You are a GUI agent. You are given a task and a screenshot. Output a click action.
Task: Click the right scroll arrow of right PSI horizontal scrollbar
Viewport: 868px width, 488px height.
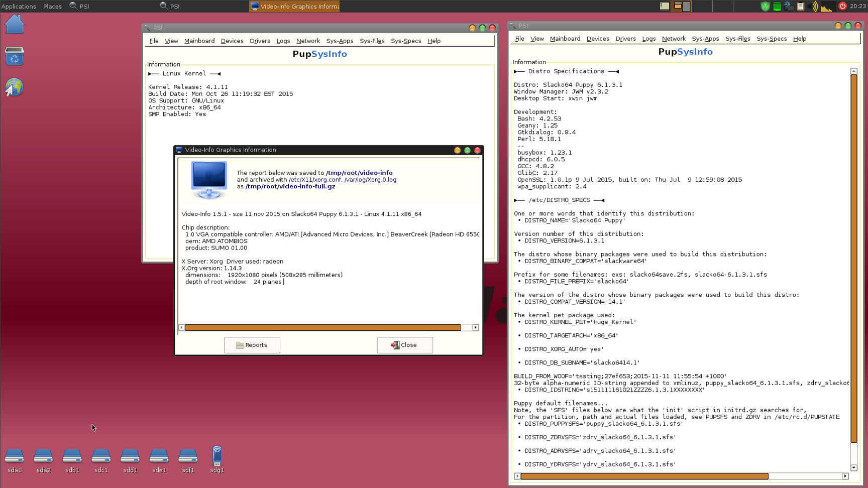pos(845,476)
